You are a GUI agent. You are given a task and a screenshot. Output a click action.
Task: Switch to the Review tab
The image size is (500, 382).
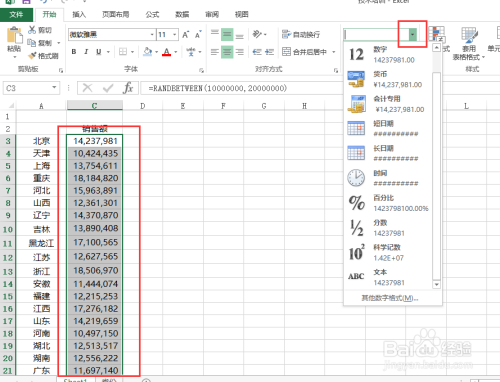coord(212,14)
